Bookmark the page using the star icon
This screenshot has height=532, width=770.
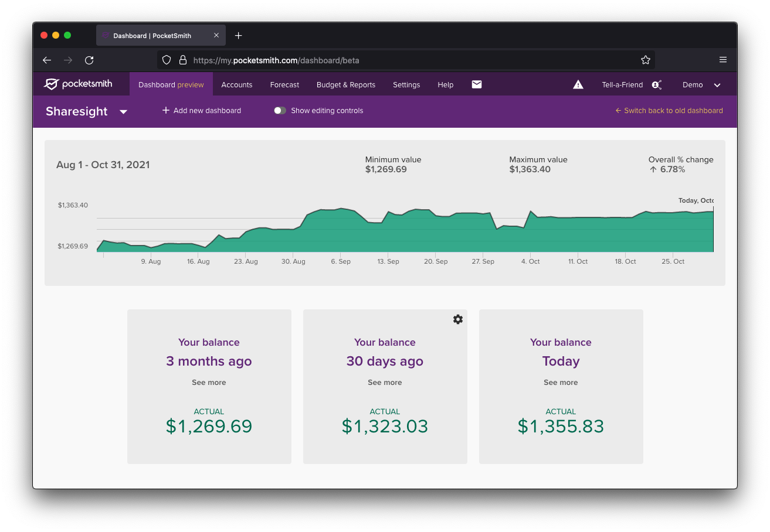tap(645, 60)
